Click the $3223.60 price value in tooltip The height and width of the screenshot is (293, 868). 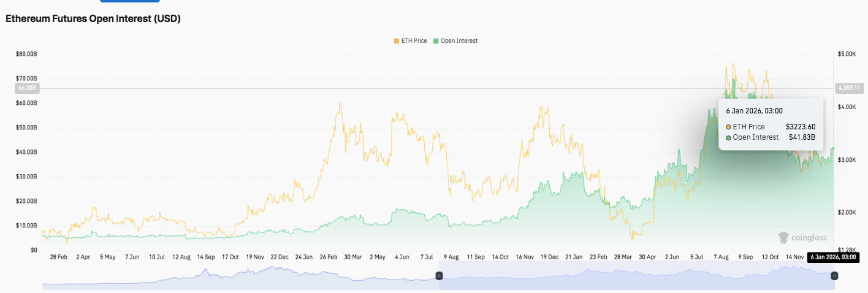click(800, 127)
